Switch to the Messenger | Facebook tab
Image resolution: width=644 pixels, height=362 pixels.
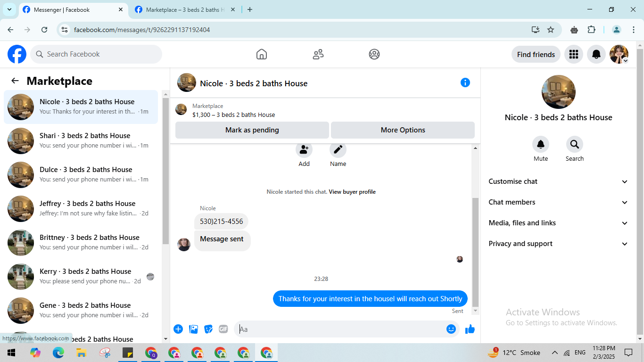click(73, 10)
